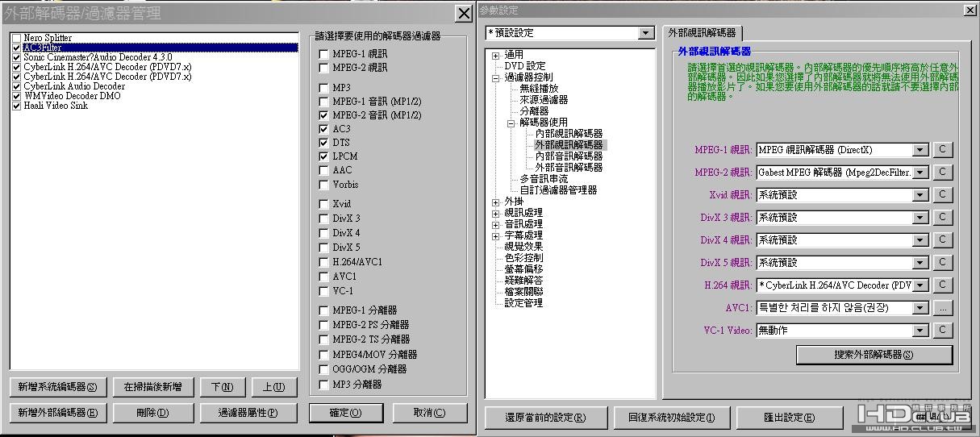The width and height of the screenshot is (980, 437).
Task: Confirm with the 確定(O) button
Action: coord(344,413)
